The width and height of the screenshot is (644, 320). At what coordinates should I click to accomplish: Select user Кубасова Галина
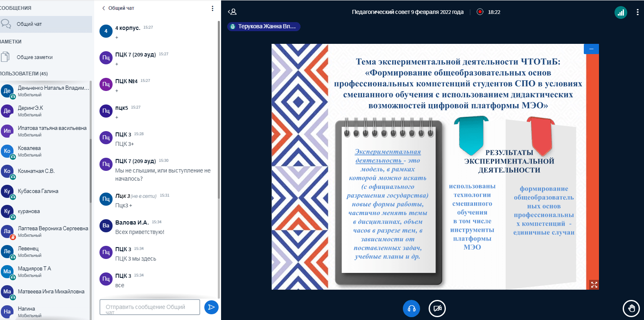point(45,191)
